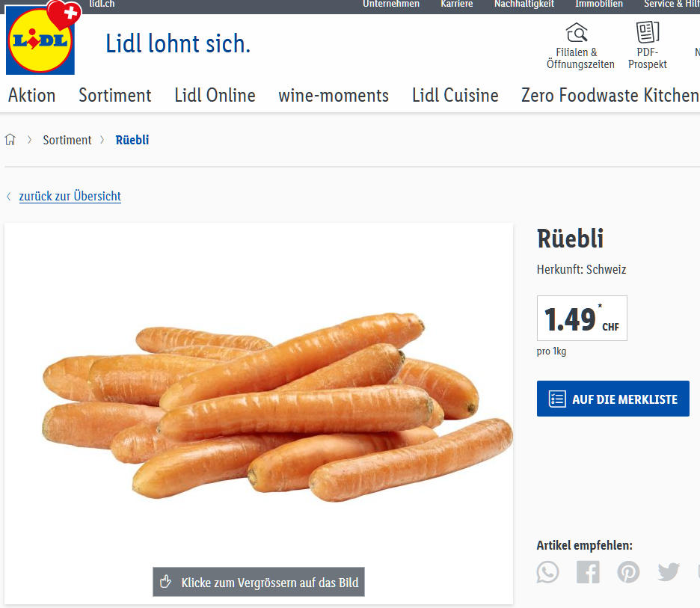Pin the article on Pinterest
This screenshot has height=608, width=700.
[x=628, y=572]
